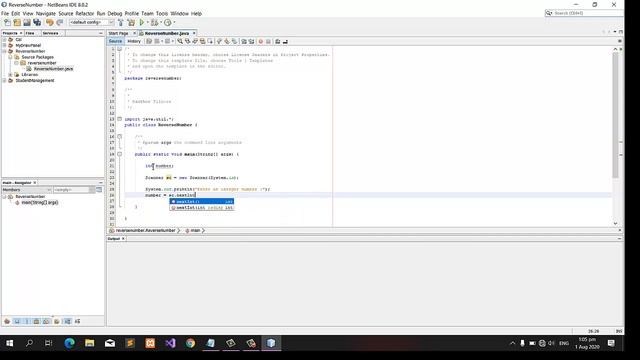
Task: Click the Undo toolbar icon
Action: click(49, 22)
